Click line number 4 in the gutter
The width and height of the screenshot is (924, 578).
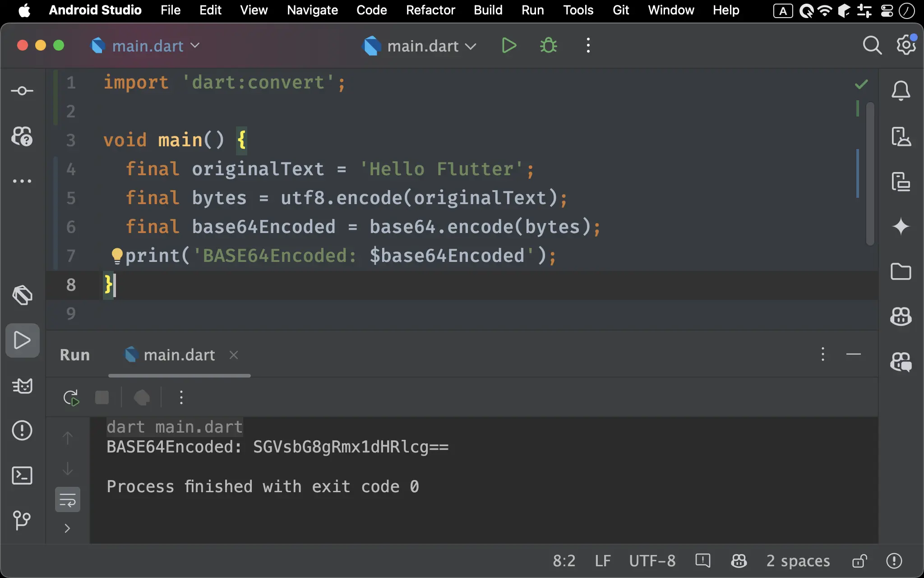[x=71, y=169]
